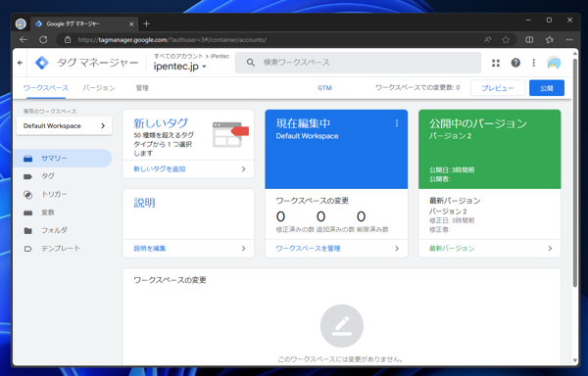The height and width of the screenshot is (376, 588).
Task: Click the browser back arrow
Action: [24, 40]
